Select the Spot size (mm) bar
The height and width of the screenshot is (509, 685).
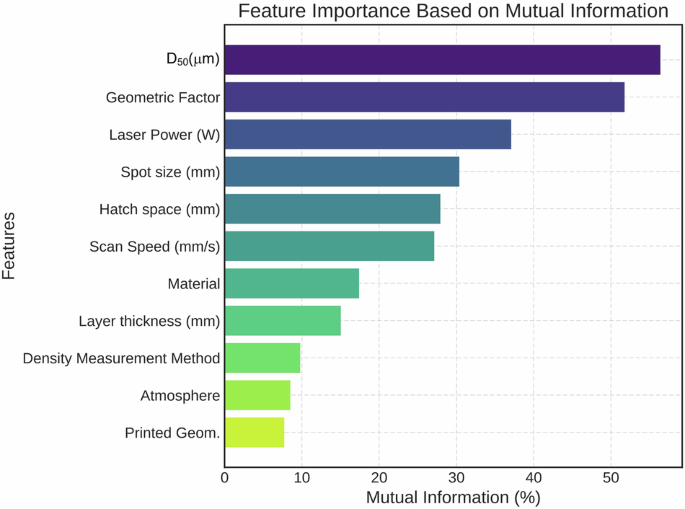point(342,171)
